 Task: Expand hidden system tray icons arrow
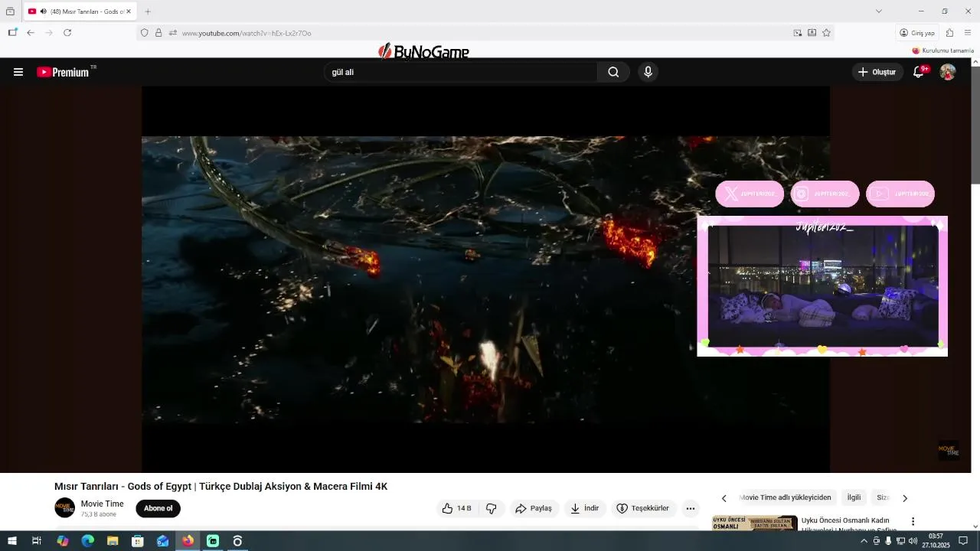(864, 541)
